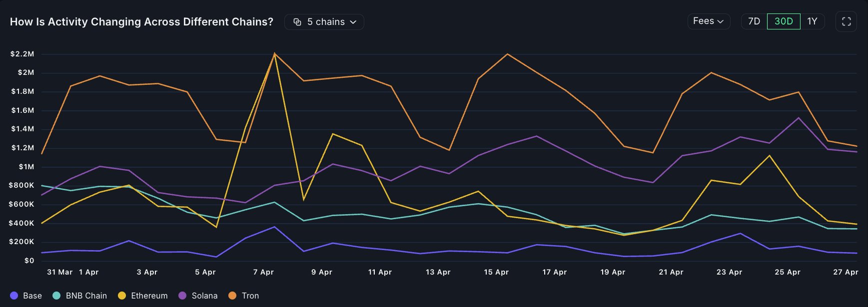Click the teal BNB Chain legend dot
Image resolution: width=868 pixels, height=307 pixels.
(57, 296)
